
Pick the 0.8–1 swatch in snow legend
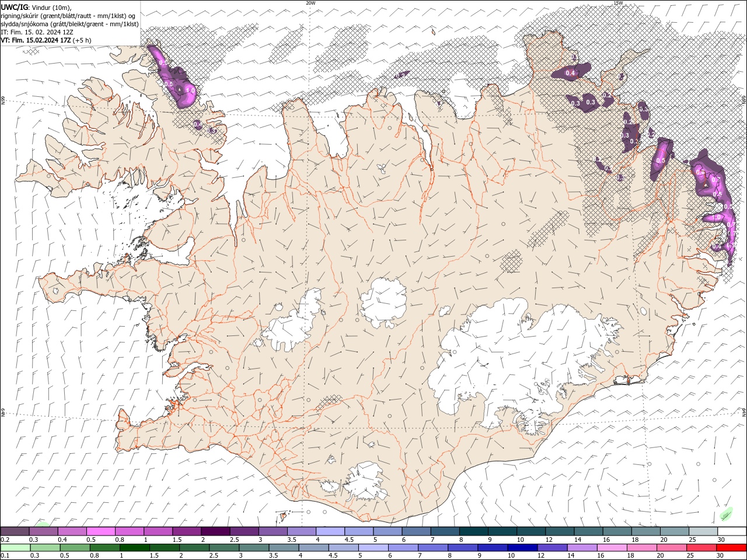tap(129, 531)
